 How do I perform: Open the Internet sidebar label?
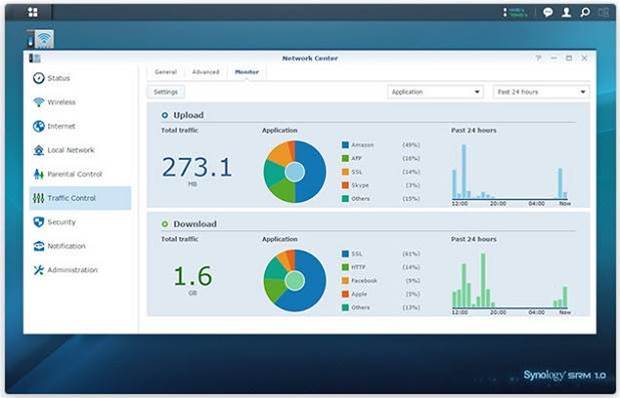[x=61, y=126]
